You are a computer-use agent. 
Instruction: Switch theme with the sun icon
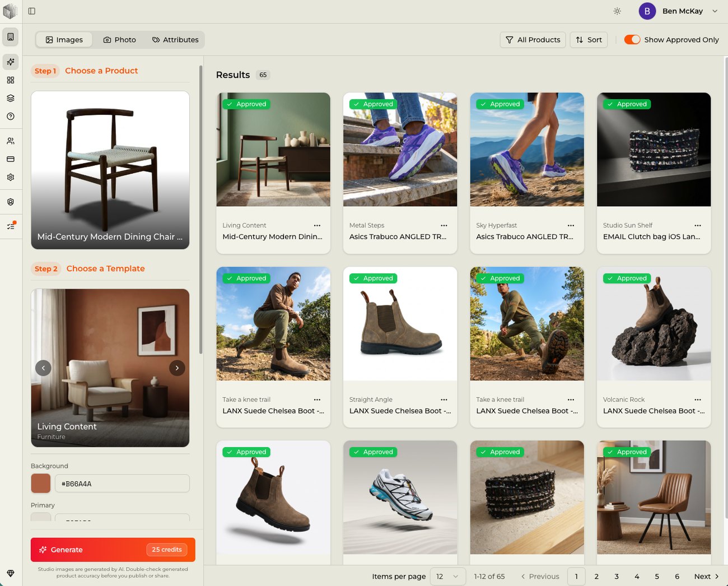[617, 11]
